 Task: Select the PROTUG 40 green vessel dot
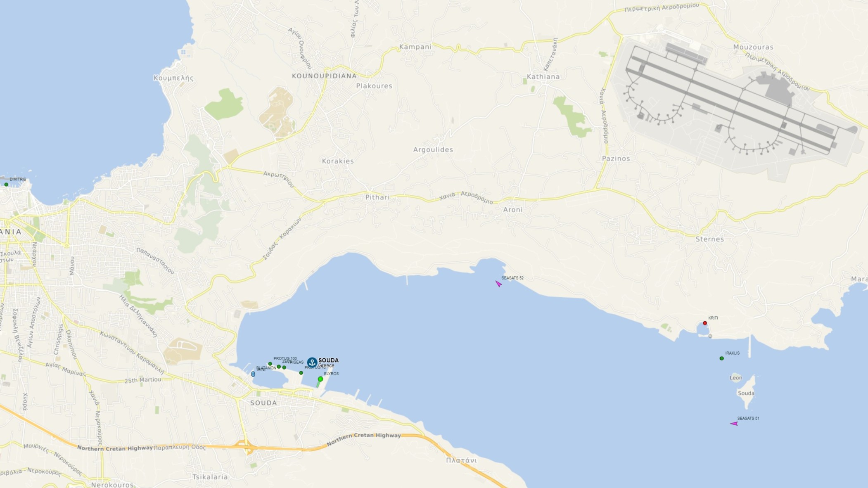(x=301, y=373)
